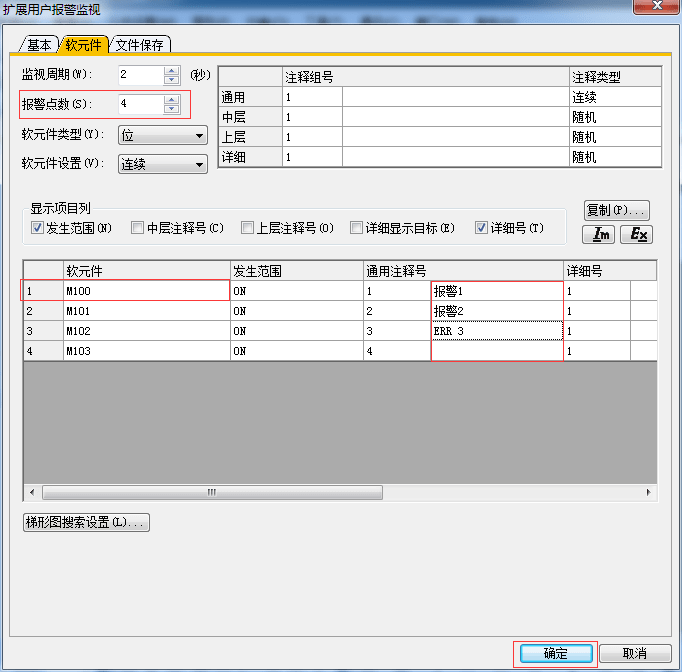Select the M100 device cell
The width and height of the screenshot is (682, 672).
coord(146,291)
